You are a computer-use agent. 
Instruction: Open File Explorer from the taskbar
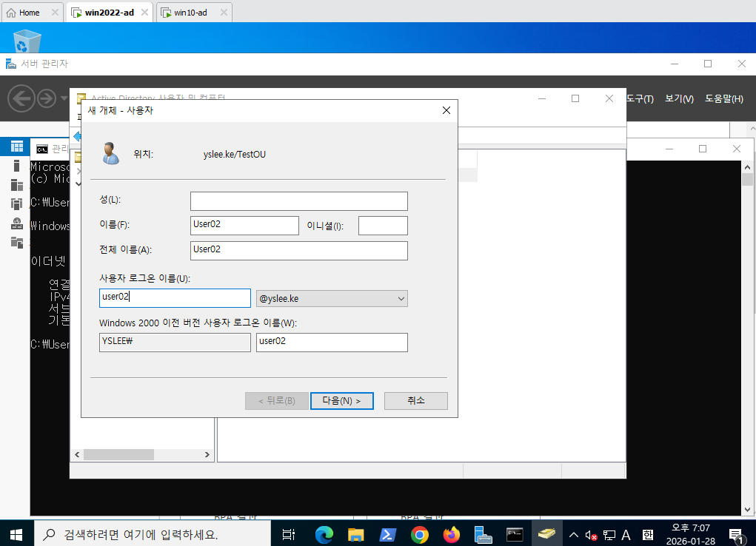point(356,534)
